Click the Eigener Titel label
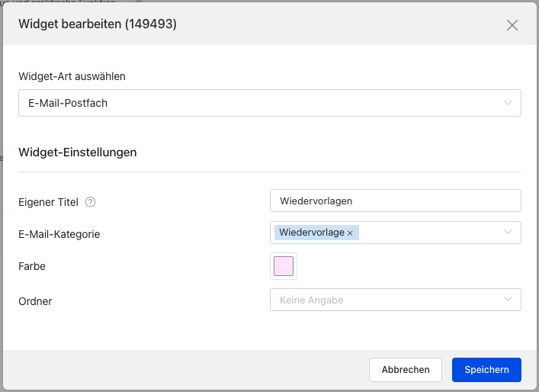 (x=49, y=202)
